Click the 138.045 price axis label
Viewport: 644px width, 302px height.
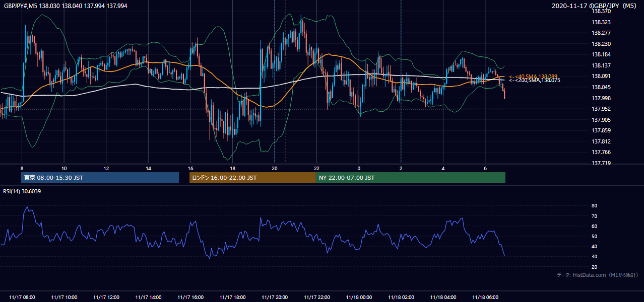coord(601,87)
